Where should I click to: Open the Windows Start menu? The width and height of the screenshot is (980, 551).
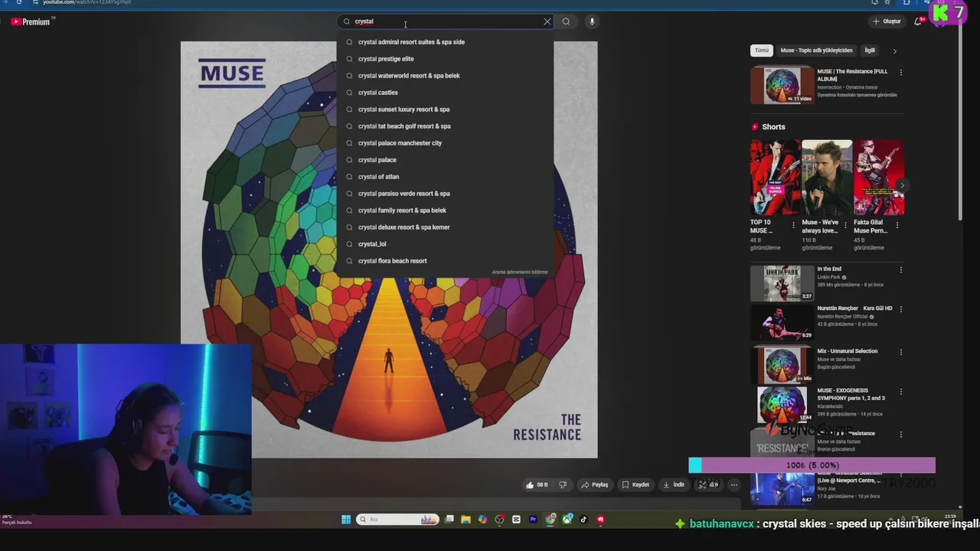[346, 520]
